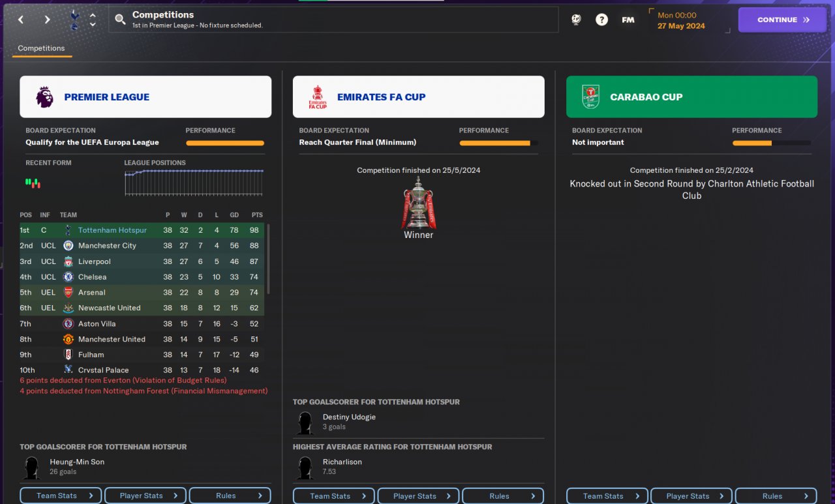The width and height of the screenshot is (835, 504).
Task: Open FA Cup Player Stats
Action: tap(418, 496)
